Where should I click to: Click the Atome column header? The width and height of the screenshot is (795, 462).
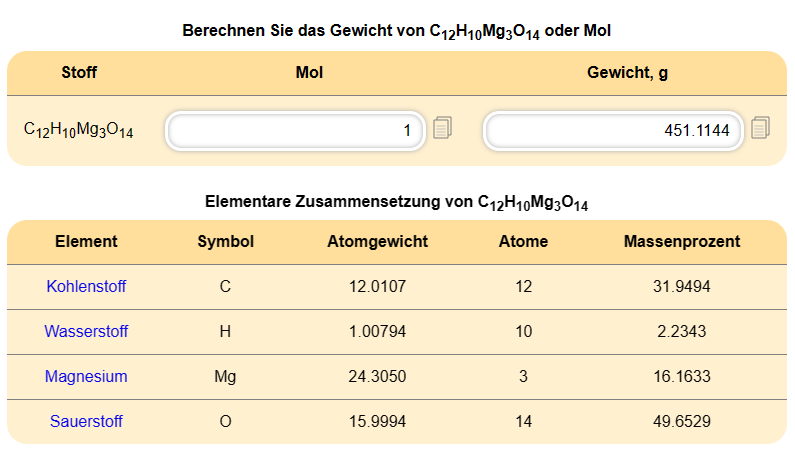coord(523,241)
